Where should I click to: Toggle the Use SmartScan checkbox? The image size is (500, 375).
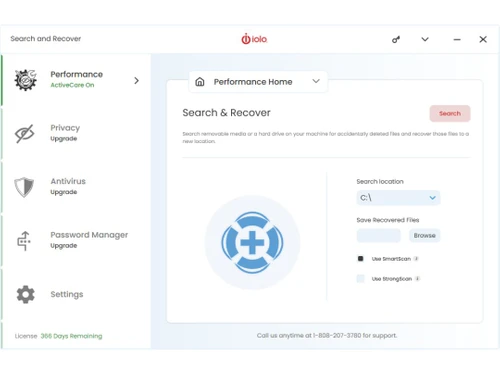coord(360,259)
